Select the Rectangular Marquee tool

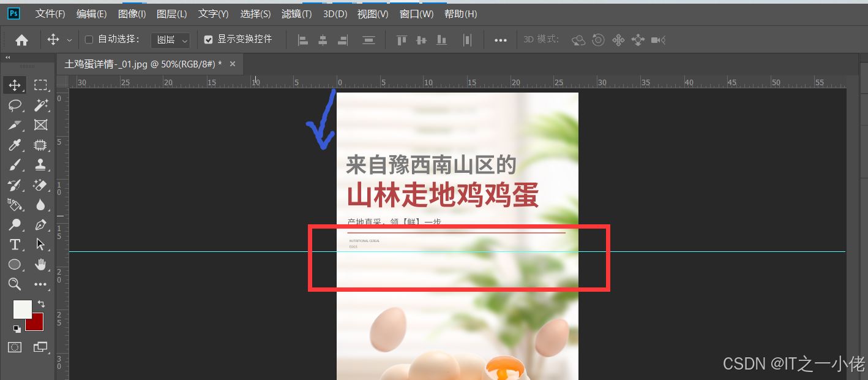click(x=40, y=85)
